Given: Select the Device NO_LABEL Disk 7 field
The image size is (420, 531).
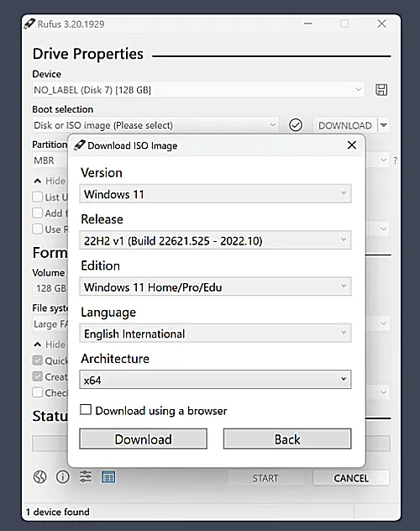Looking at the screenshot, I should [199, 90].
